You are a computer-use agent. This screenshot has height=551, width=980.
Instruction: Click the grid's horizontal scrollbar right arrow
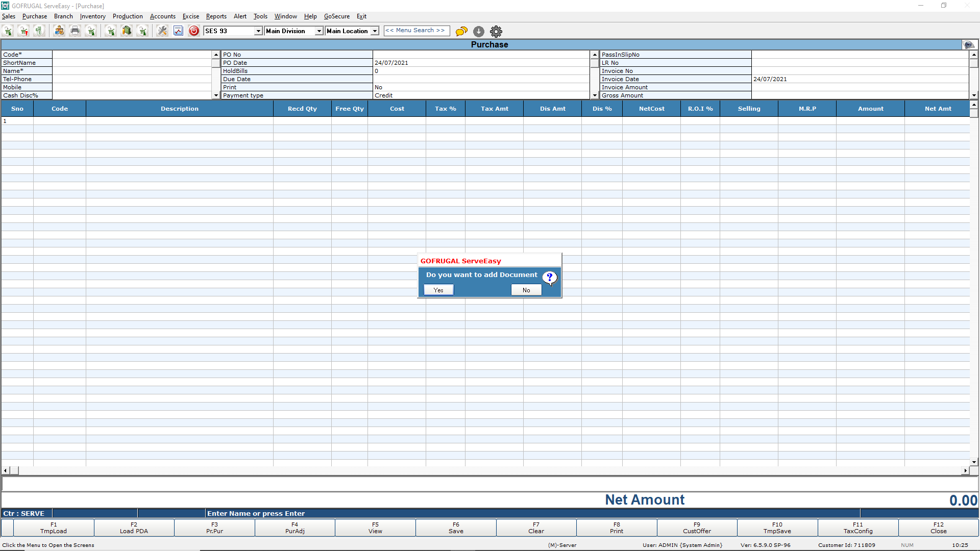coord(965,470)
